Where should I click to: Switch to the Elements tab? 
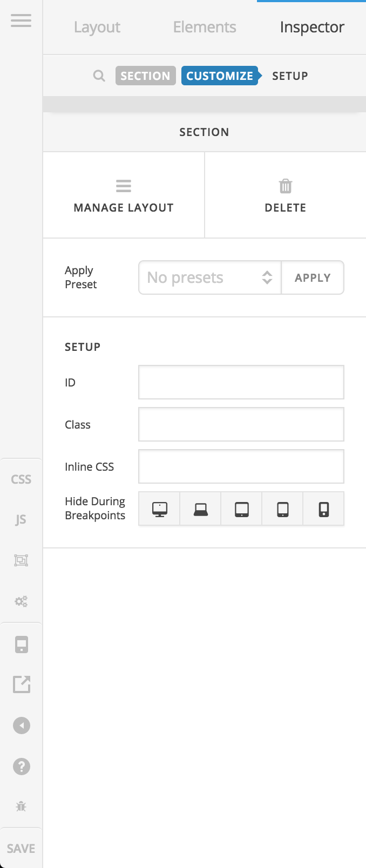click(205, 28)
